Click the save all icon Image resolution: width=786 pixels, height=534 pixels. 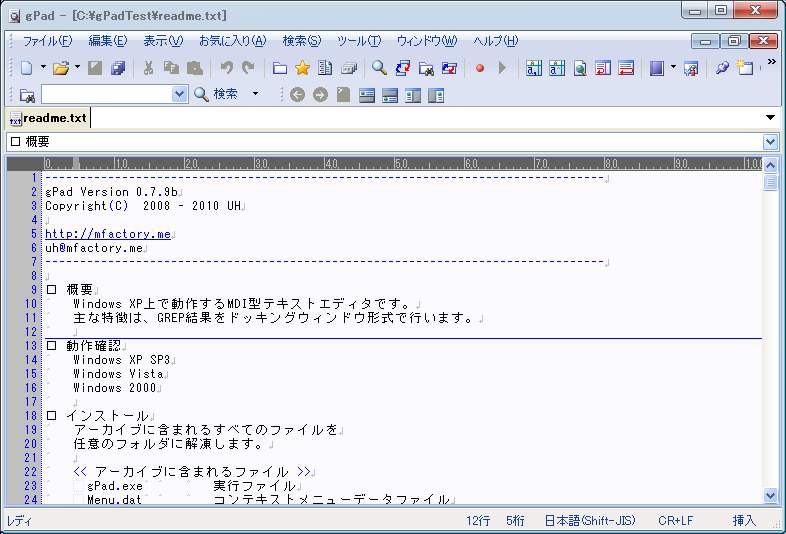coord(118,68)
